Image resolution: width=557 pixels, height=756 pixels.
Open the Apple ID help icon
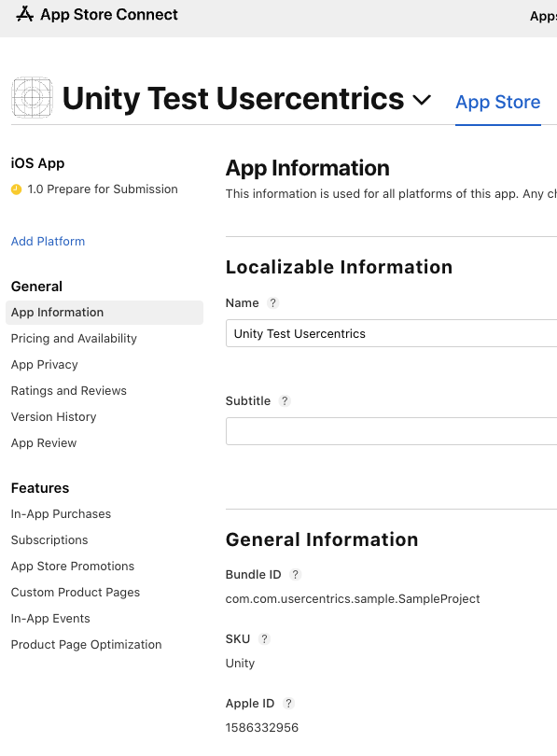point(288,704)
